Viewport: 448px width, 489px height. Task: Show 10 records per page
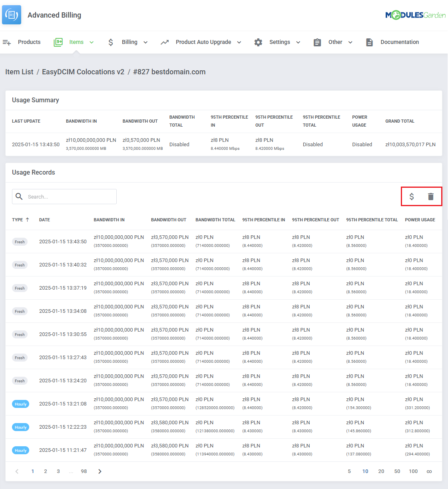click(x=365, y=471)
